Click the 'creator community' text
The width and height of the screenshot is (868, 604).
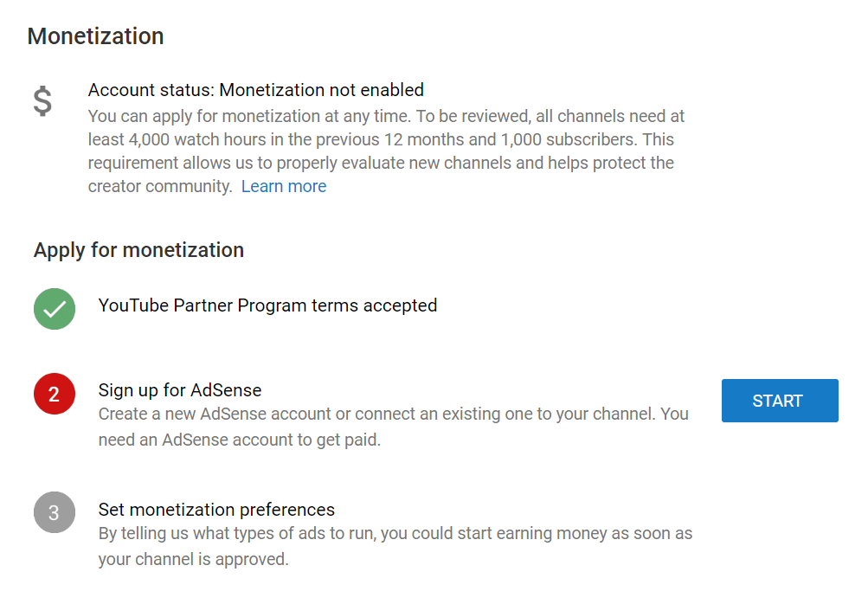pyautogui.click(x=160, y=186)
